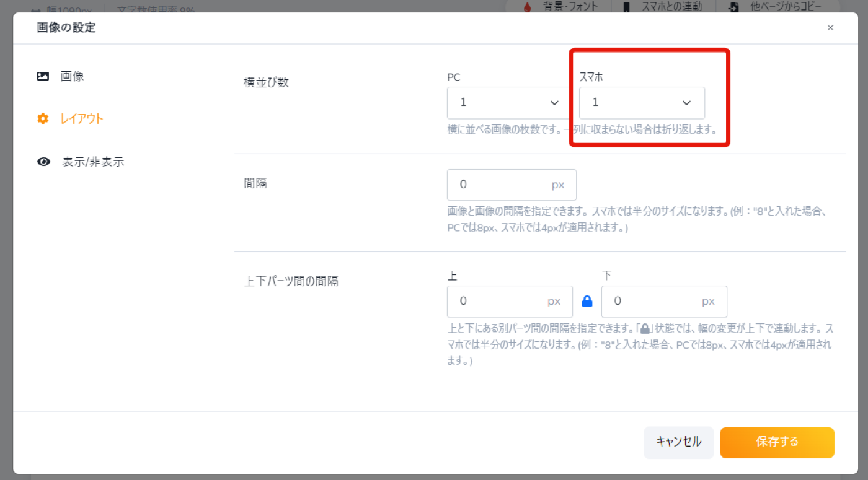The width and height of the screenshot is (868, 480).
Task: Click the picture icon beside 画像
Action: coord(43,77)
